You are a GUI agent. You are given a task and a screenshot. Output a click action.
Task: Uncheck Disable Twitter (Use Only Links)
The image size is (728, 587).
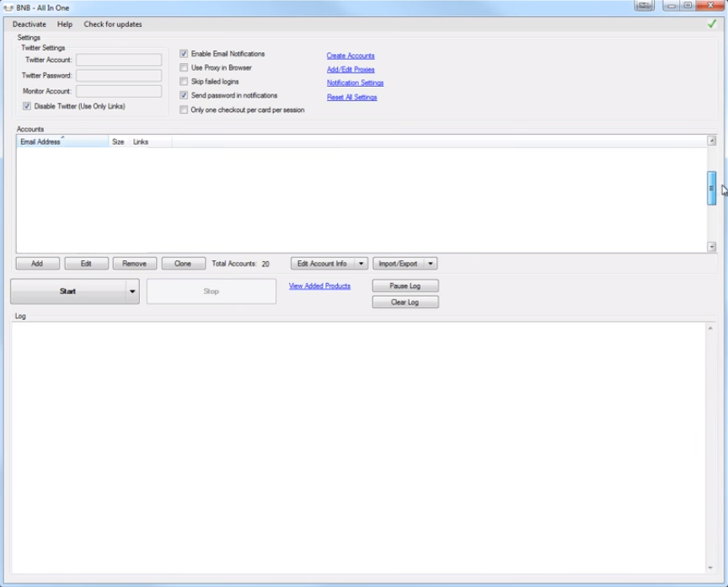(27, 106)
